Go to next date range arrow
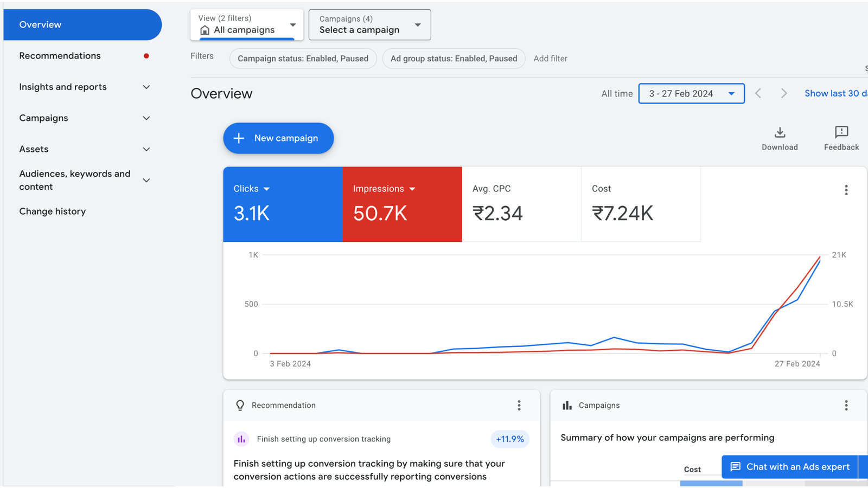The width and height of the screenshot is (868, 488). point(783,94)
